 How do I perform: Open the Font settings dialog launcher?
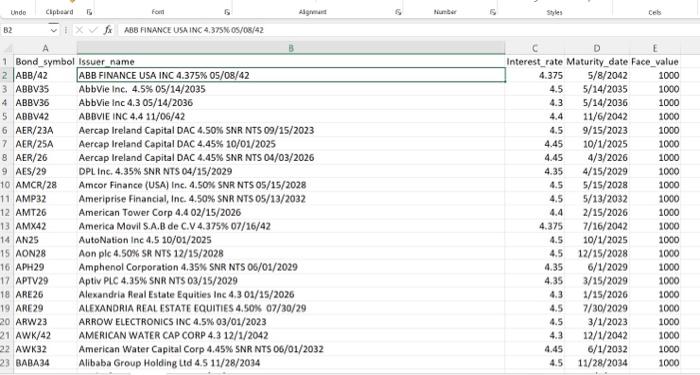pos(227,12)
